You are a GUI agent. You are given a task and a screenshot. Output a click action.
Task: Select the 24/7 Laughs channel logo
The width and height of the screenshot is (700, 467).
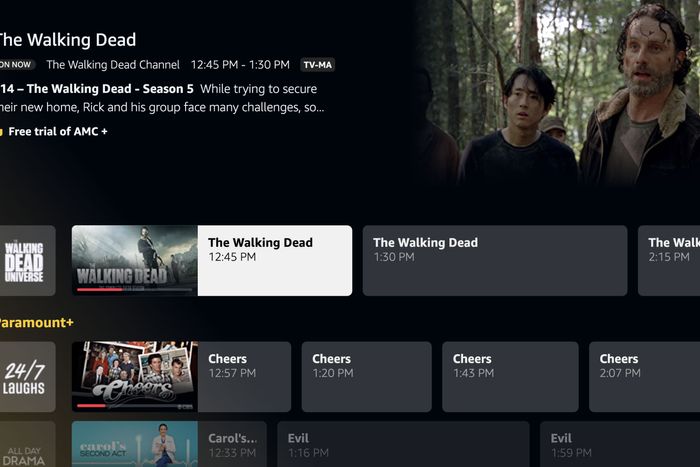coord(27,377)
